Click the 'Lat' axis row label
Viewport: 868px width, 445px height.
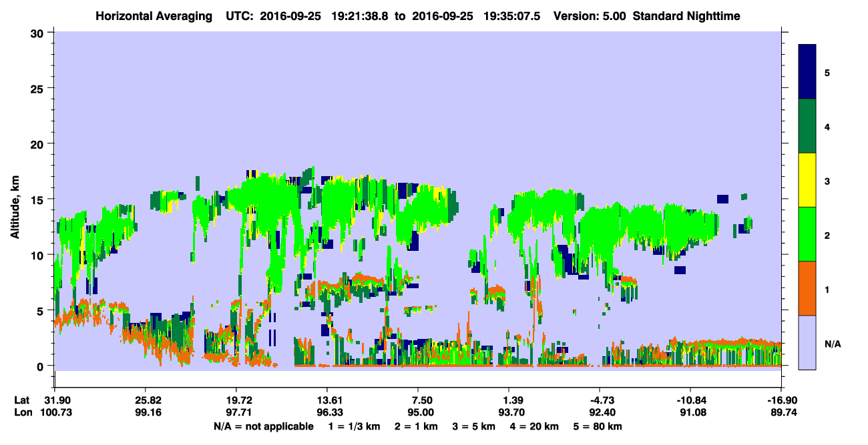coord(22,400)
